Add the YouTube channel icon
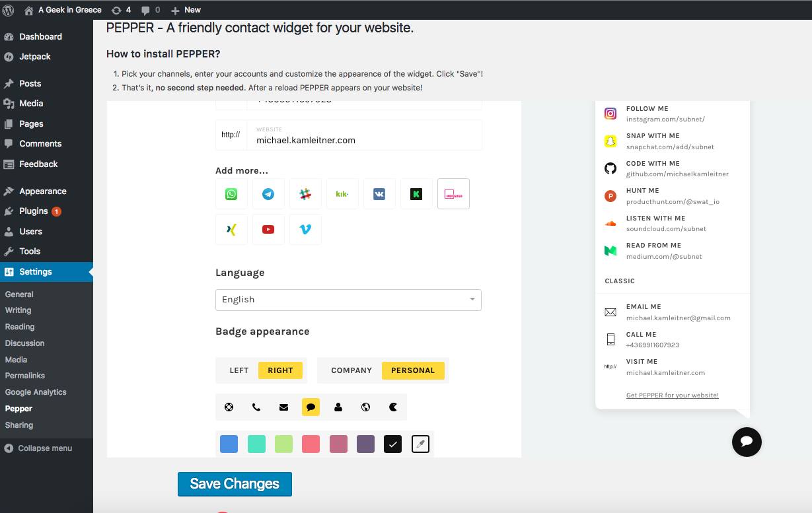This screenshot has height=513, width=812. pos(268,229)
